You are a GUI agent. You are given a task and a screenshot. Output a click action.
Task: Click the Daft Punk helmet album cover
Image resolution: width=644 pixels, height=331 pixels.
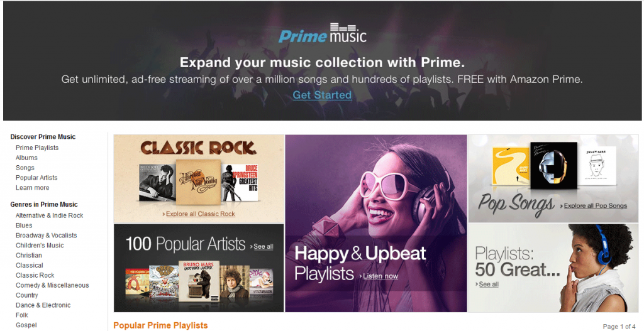tap(553, 166)
